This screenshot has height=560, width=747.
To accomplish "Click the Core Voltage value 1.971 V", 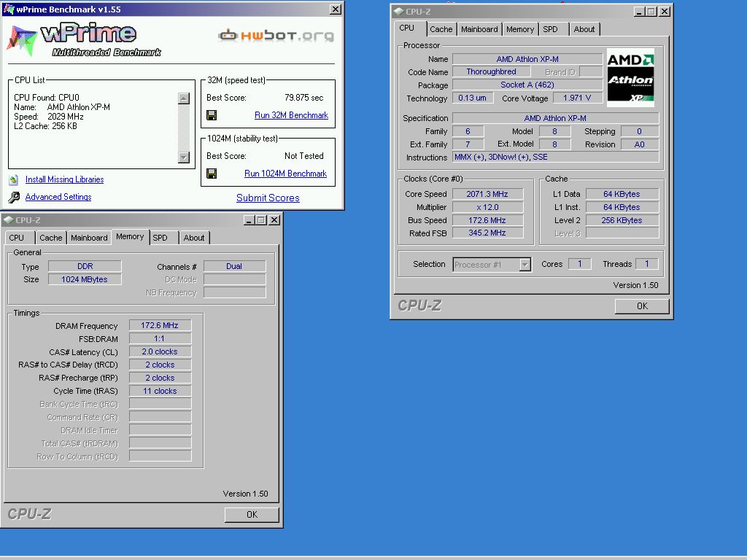I will point(577,98).
